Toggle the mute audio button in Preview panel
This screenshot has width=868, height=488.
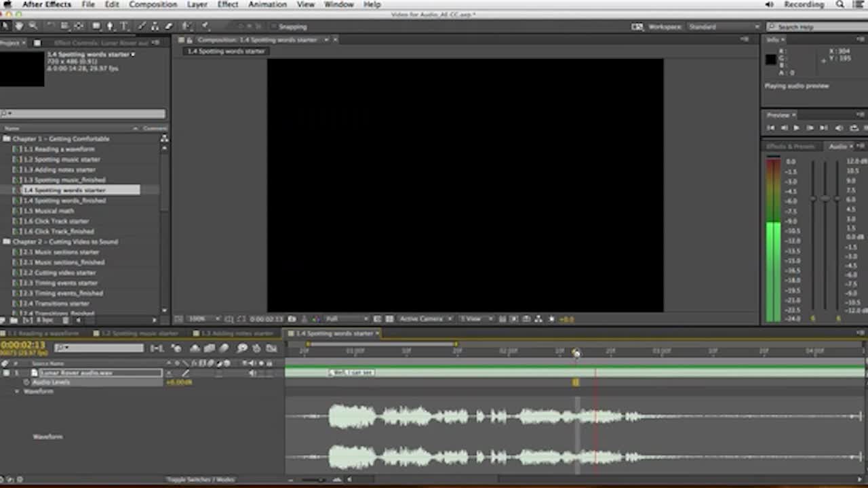click(840, 127)
